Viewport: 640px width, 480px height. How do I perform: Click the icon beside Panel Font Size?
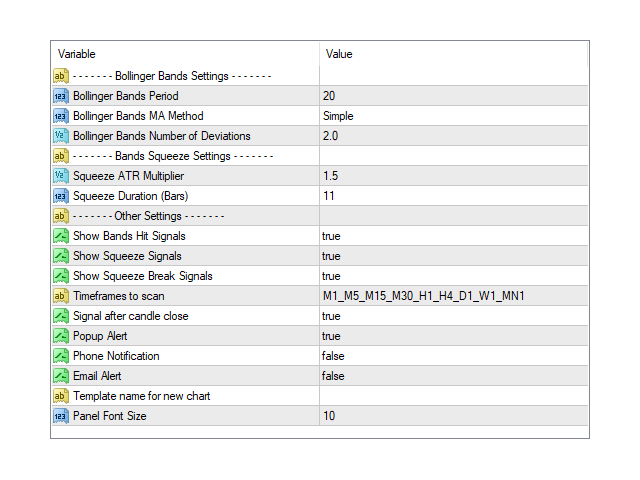(60, 416)
